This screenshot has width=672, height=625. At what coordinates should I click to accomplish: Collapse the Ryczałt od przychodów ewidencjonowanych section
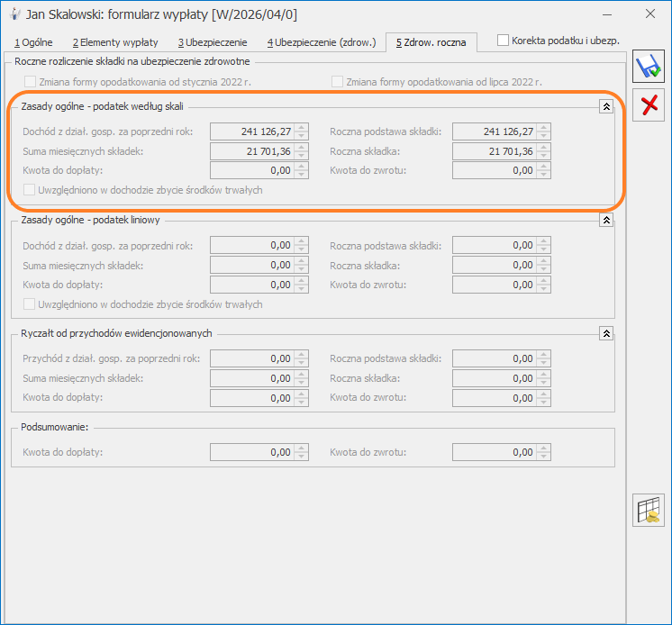[606, 333]
